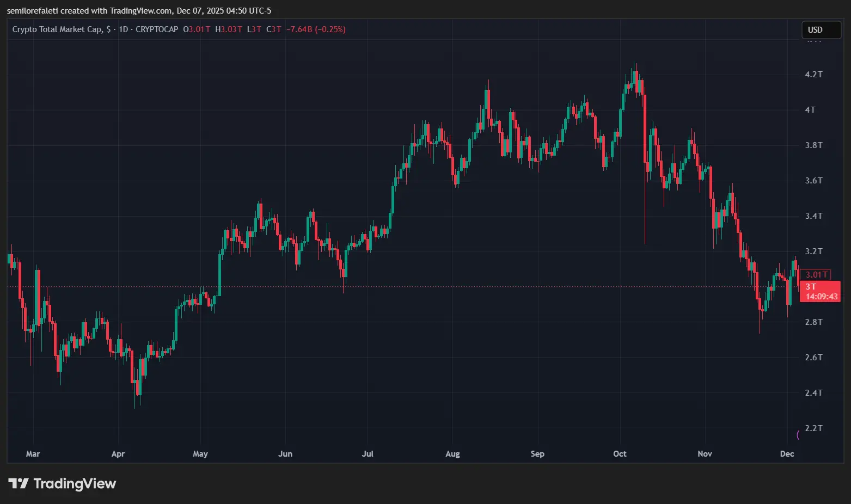The height and width of the screenshot is (504, 851).
Task: Click the 2.2T price axis label
Action: point(813,428)
